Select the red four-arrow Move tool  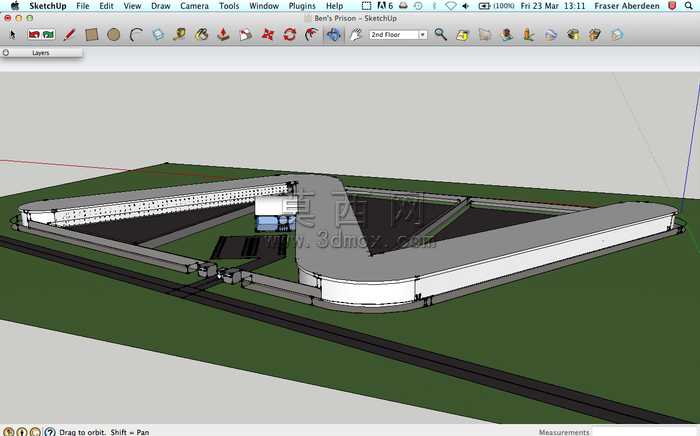(267, 34)
